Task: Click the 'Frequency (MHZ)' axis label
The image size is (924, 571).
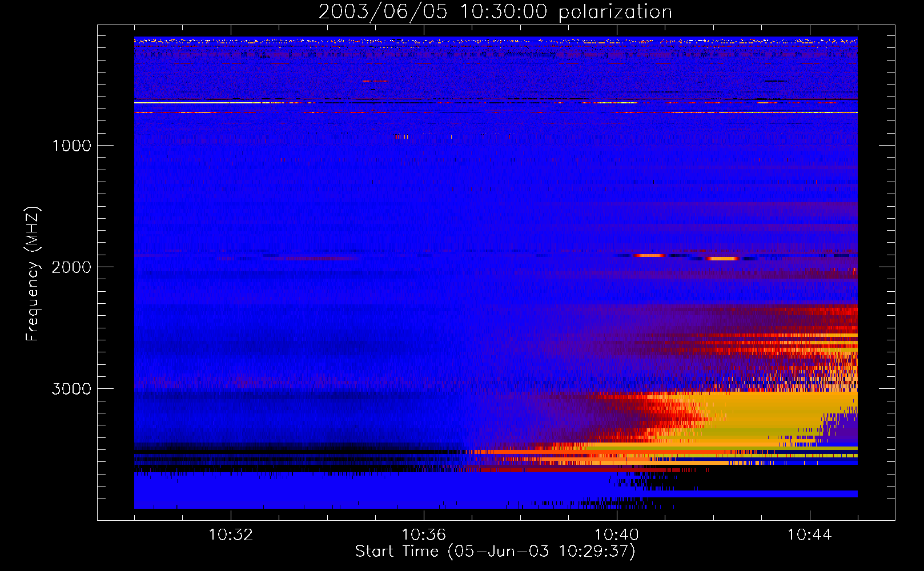Action: pos(33,274)
